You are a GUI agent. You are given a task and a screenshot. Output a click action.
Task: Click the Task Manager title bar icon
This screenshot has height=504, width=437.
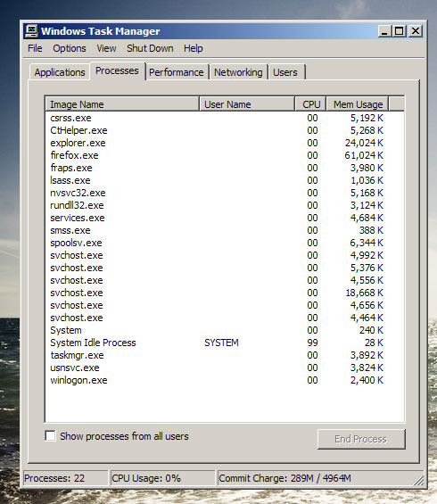pos(31,31)
